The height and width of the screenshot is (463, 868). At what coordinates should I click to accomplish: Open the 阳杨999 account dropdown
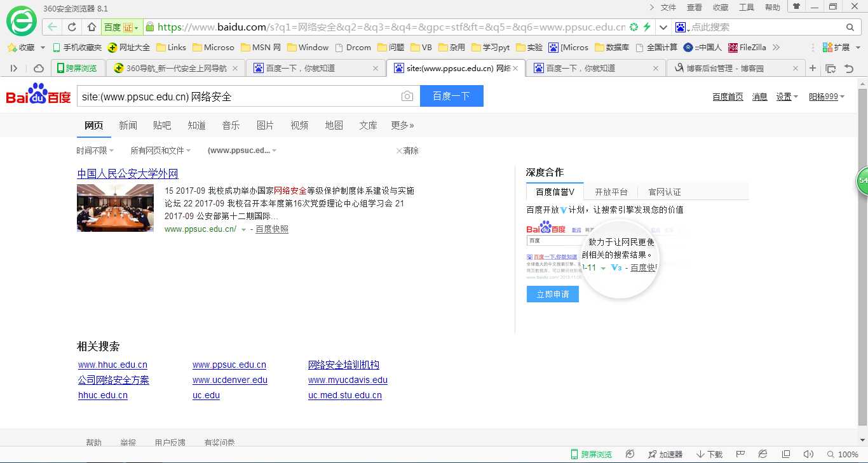tap(827, 97)
